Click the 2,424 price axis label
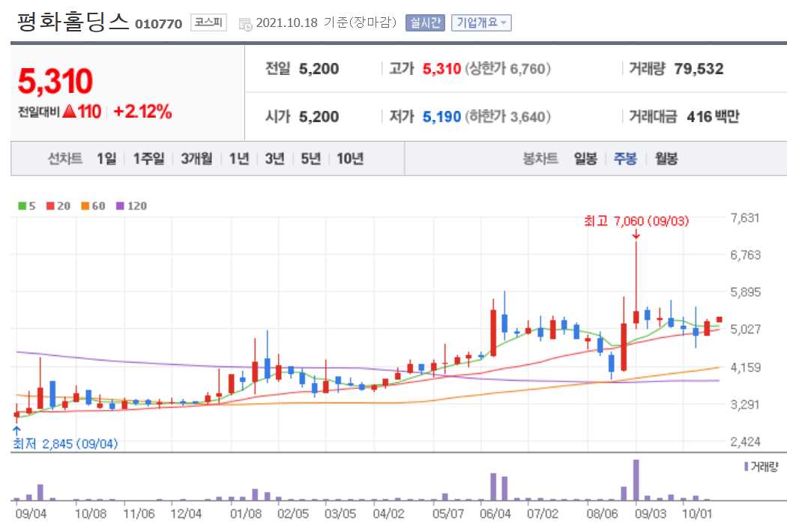787x532 pixels. [x=745, y=441]
